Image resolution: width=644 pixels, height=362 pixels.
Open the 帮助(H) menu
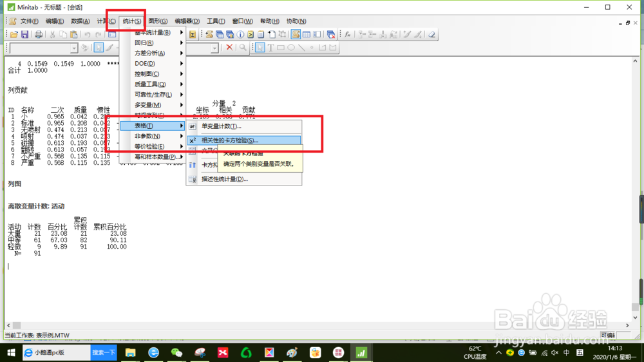[269, 21]
